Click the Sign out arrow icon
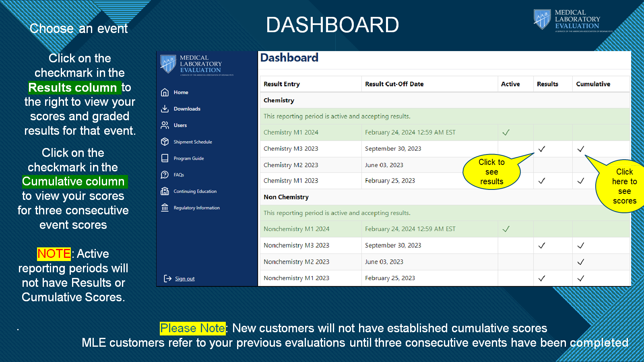The width and height of the screenshot is (644, 362). [x=167, y=279]
